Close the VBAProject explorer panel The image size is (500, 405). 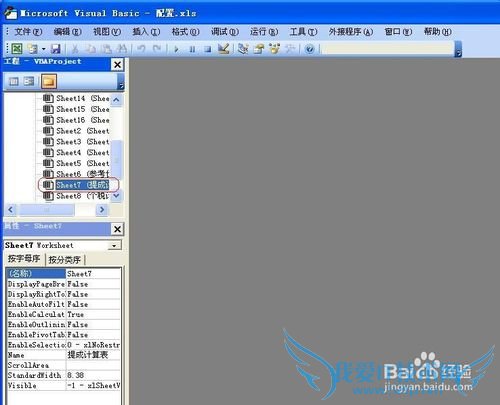tap(117, 64)
